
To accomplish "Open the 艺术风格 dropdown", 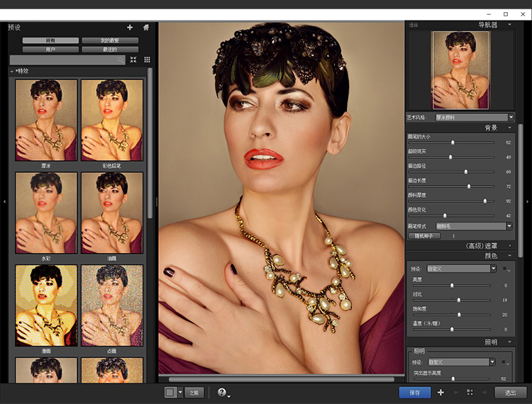I will (475, 117).
